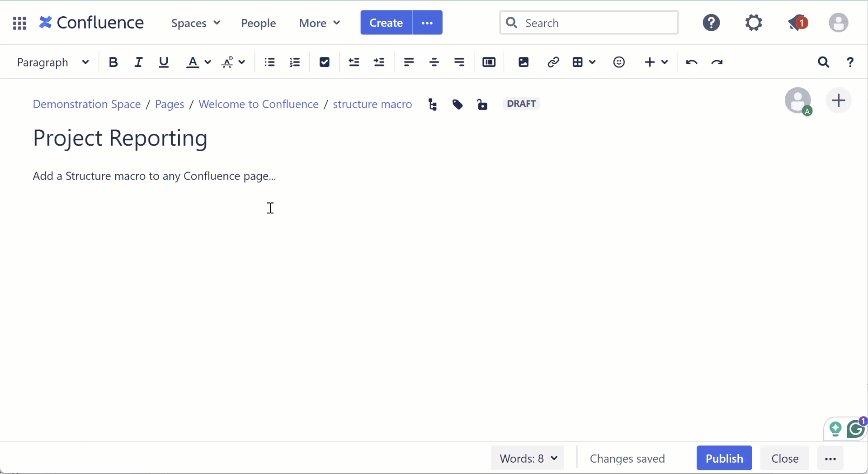The height and width of the screenshot is (474, 868).
Task: Insert a link
Action: tap(553, 62)
